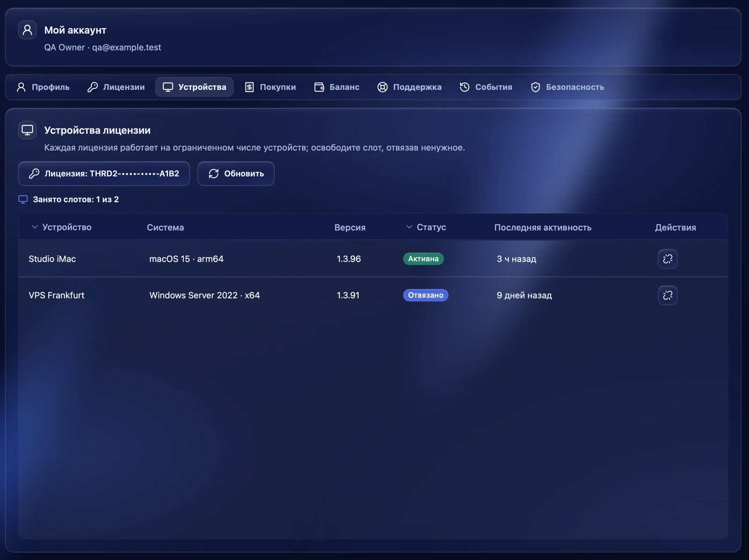The height and width of the screenshot is (560, 749).
Task: Go to the Покупки tab
Action: (270, 87)
